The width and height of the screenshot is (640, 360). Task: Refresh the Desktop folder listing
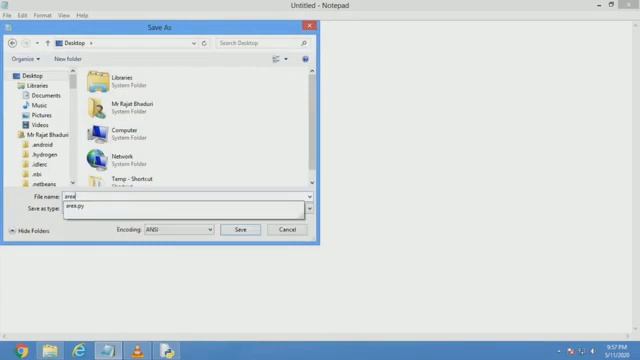pyautogui.click(x=204, y=43)
